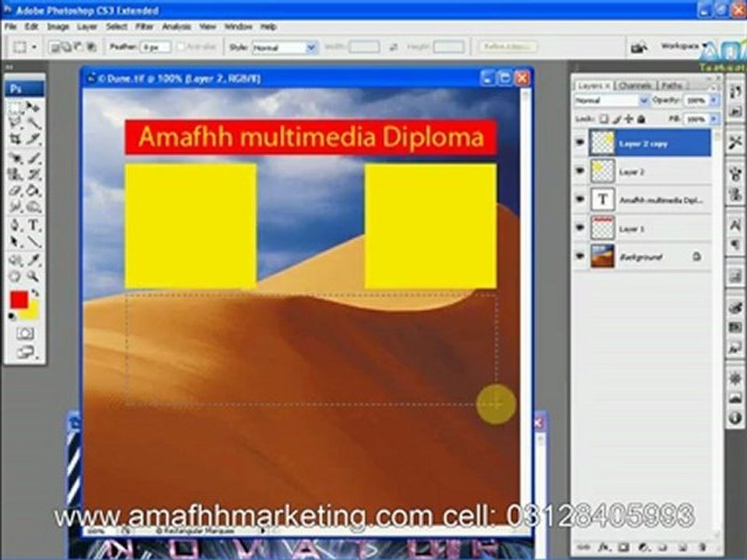This screenshot has width=747, height=560.
Task: Hide Layer 2 via eye icon
Action: 580,171
